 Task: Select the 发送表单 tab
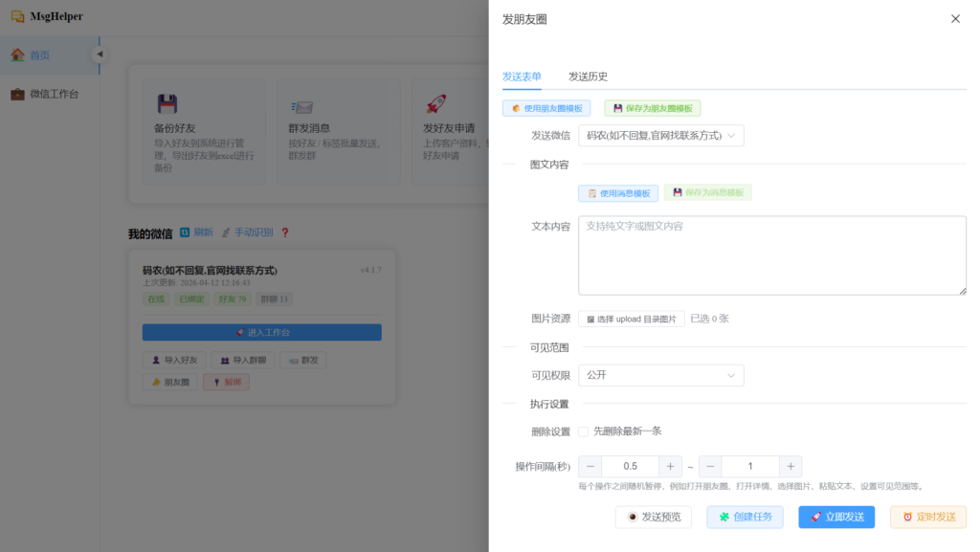pos(522,77)
